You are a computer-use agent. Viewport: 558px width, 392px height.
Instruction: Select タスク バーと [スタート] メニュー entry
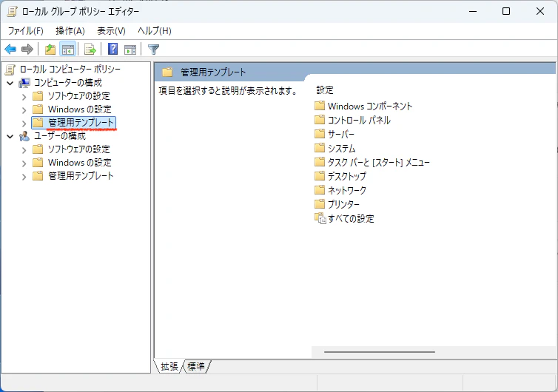379,163
